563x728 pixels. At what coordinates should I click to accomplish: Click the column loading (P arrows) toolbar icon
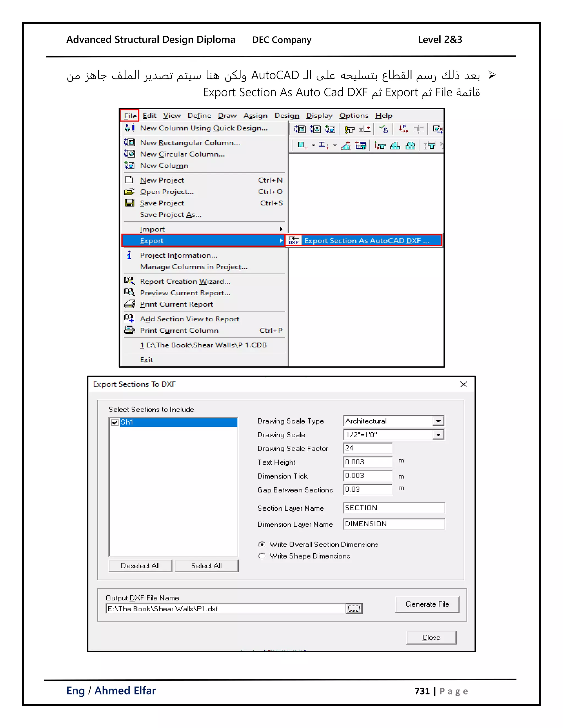pos(403,129)
